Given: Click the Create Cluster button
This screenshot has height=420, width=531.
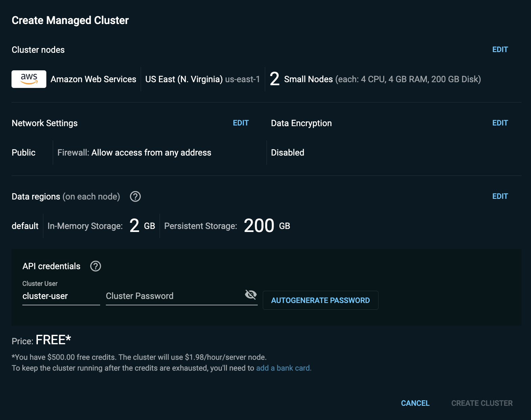Looking at the screenshot, I should (x=482, y=403).
